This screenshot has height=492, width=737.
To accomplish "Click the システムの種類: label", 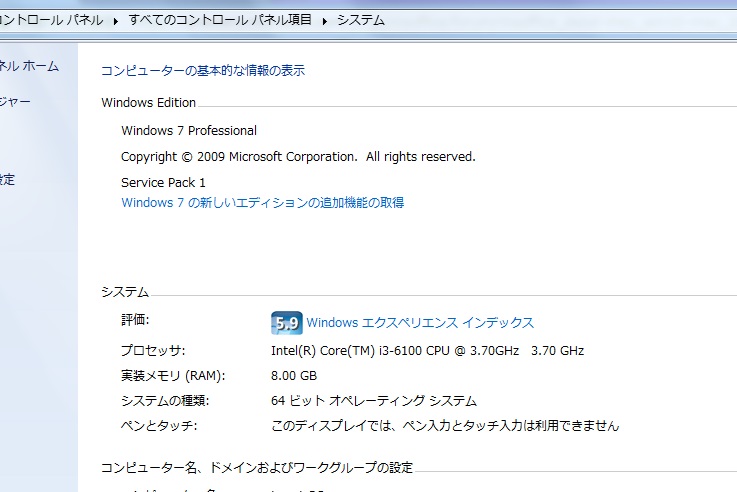I will tap(165, 401).
